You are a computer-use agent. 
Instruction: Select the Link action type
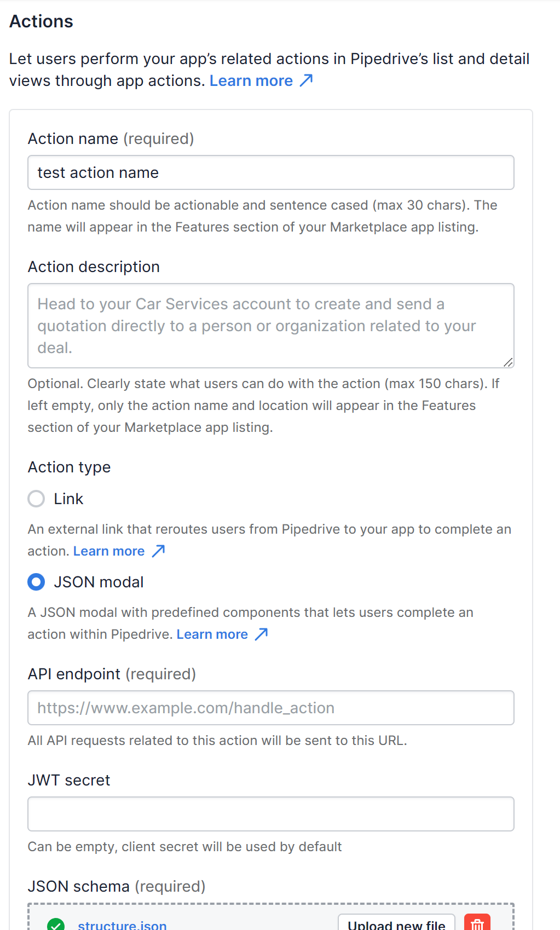36,499
